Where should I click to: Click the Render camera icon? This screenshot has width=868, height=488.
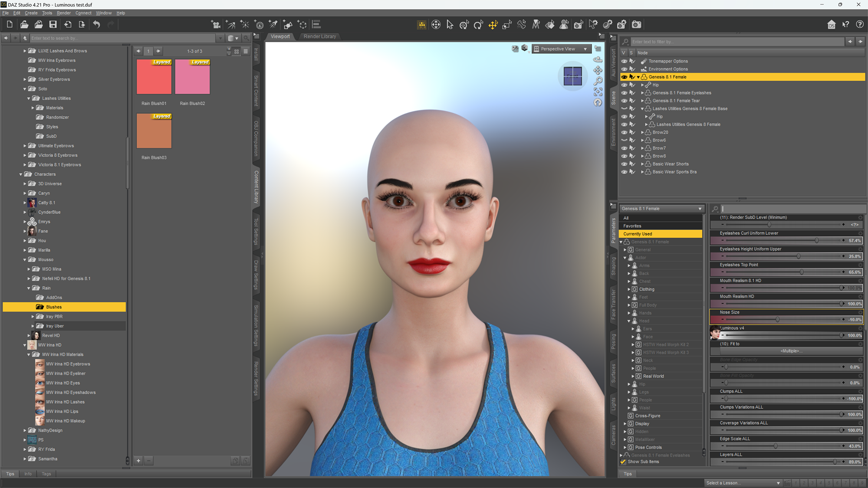coord(636,25)
